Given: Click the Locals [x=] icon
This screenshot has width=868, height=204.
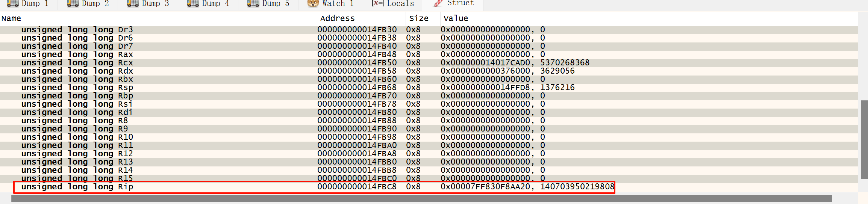Looking at the screenshot, I should coord(378,3).
